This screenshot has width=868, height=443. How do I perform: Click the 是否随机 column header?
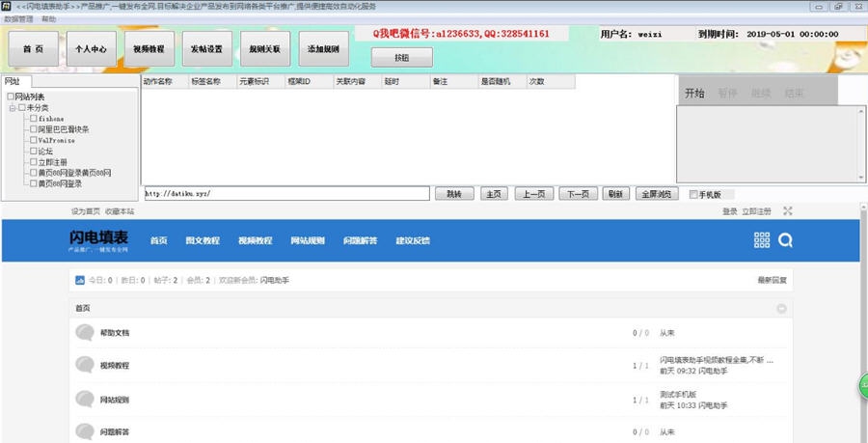(x=502, y=81)
